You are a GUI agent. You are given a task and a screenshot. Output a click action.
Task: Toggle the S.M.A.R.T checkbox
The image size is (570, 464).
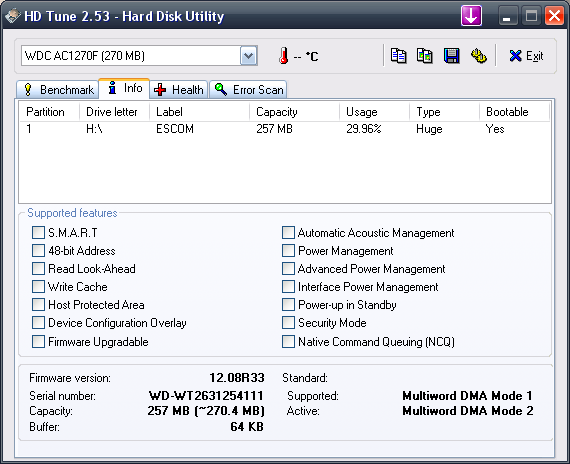coord(38,233)
